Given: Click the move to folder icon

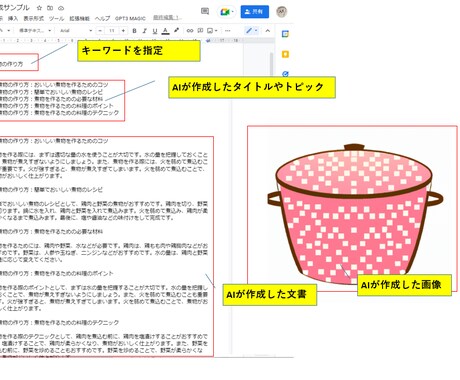Looking at the screenshot, I should click(50, 8).
